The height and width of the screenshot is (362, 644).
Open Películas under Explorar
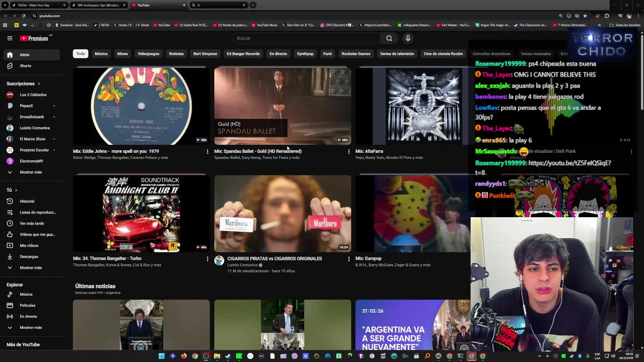[32, 305]
